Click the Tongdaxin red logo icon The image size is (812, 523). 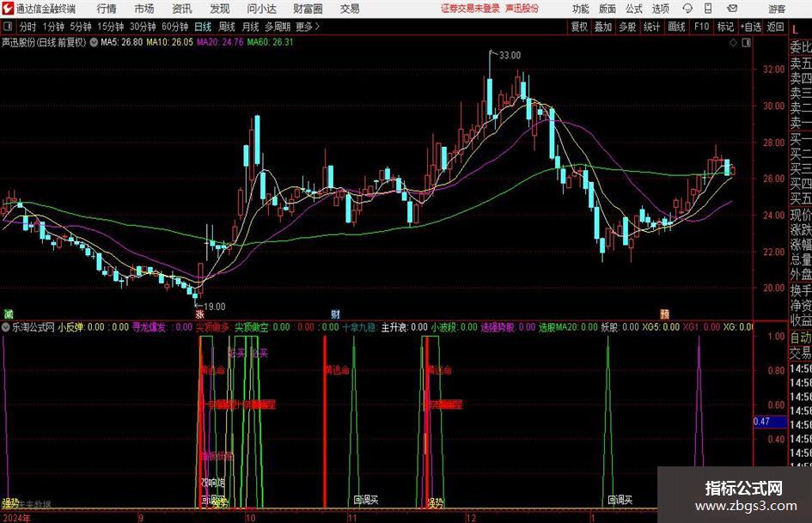8,9
